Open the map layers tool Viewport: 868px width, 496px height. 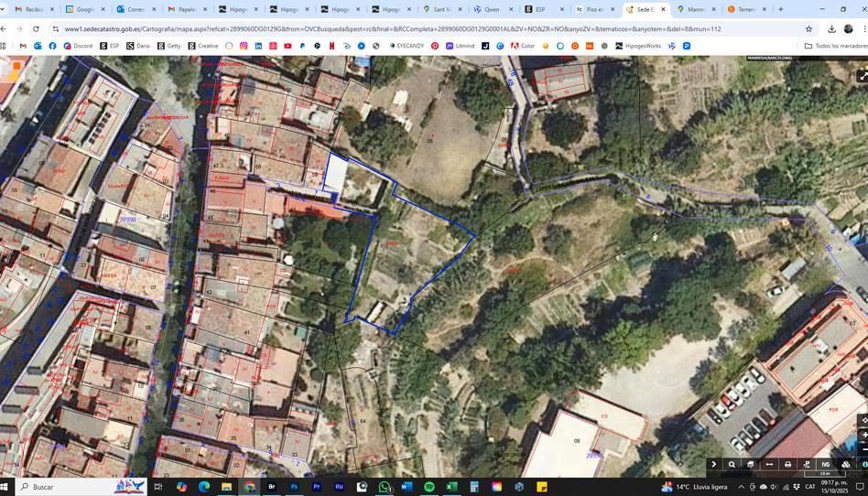click(x=751, y=465)
